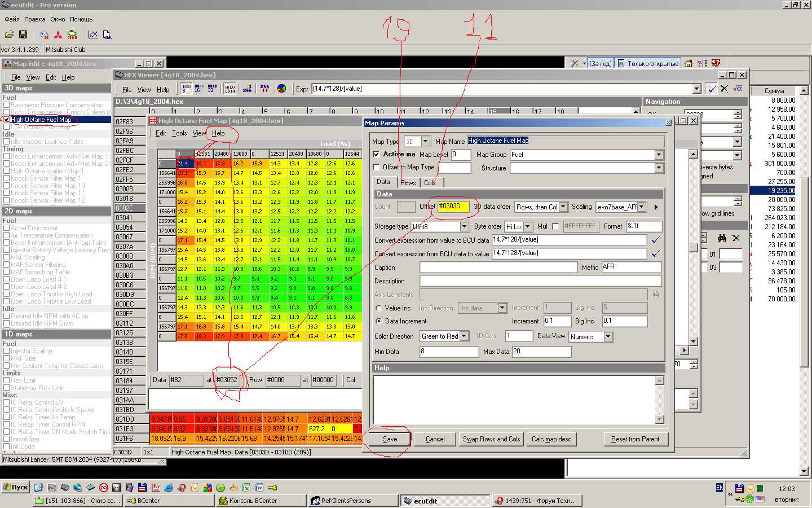Screen dimensions: 812x508
Task: Toggle the Mul checkbox
Action: [555, 226]
